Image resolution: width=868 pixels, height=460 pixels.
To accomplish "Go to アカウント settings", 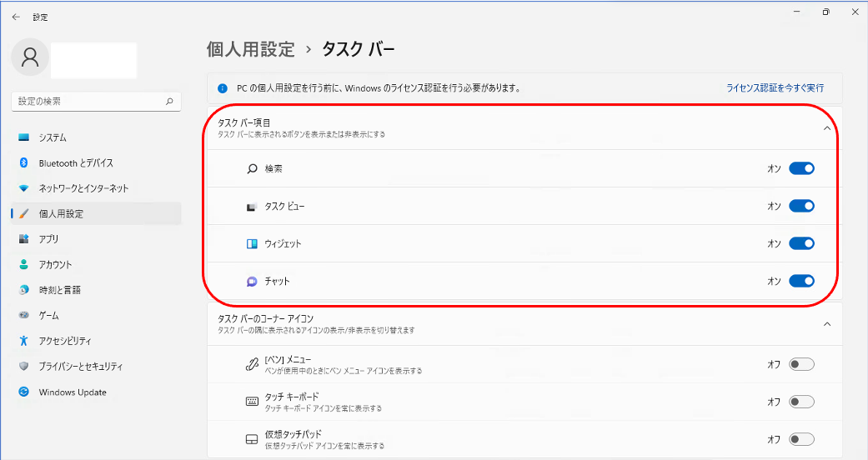I will coord(97,264).
